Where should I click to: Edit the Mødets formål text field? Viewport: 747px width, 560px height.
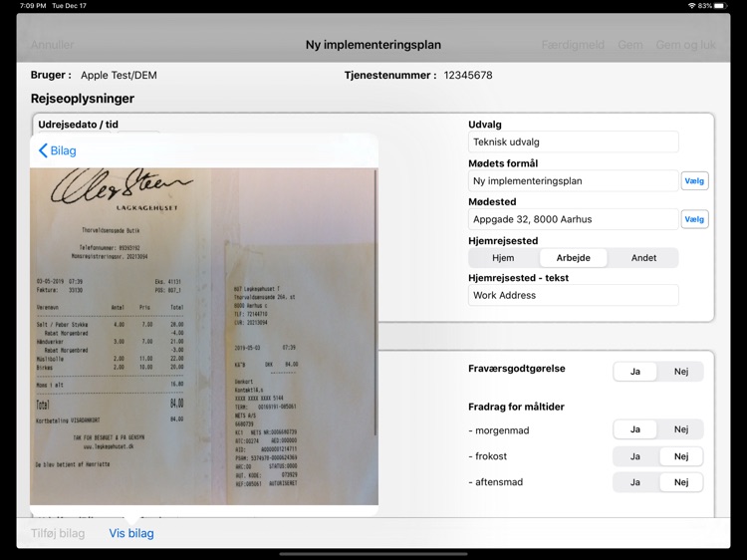pos(573,181)
